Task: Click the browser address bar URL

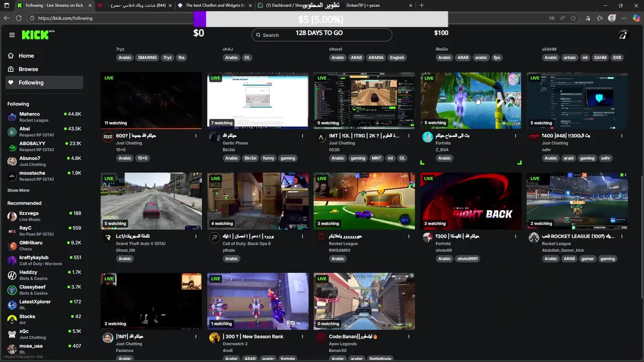Action: tap(65, 18)
